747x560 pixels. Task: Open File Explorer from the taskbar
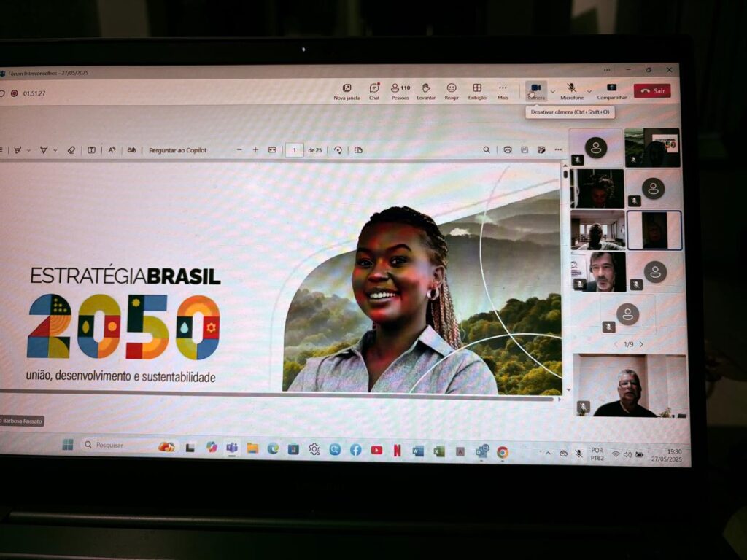pos(252,448)
